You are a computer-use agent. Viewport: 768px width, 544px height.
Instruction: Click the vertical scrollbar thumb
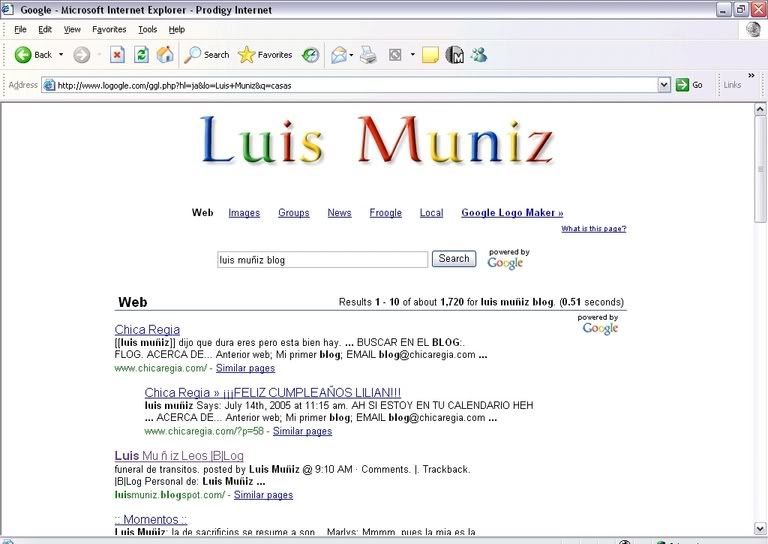[x=760, y=169]
